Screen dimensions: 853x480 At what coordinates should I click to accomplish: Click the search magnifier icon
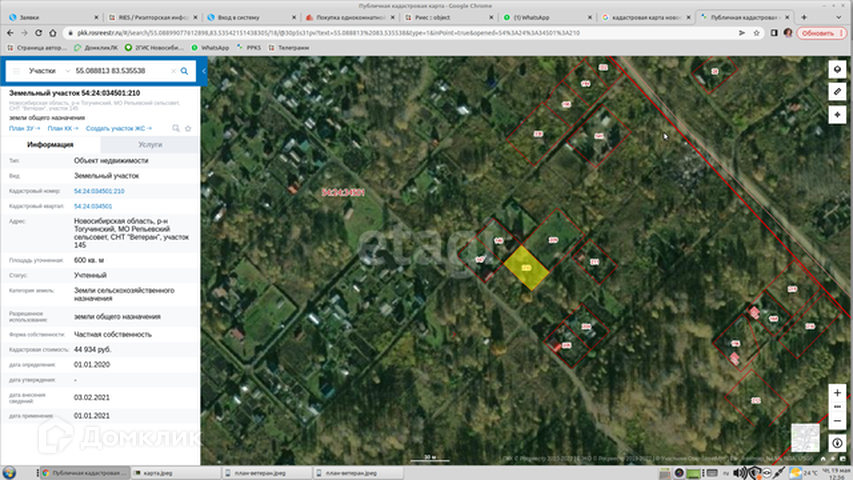[x=184, y=71]
